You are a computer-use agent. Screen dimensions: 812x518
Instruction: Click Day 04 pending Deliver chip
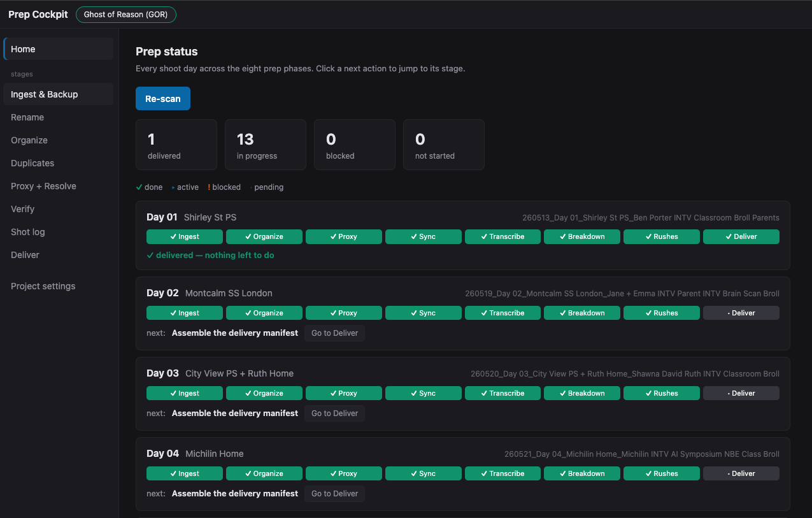(741, 473)
